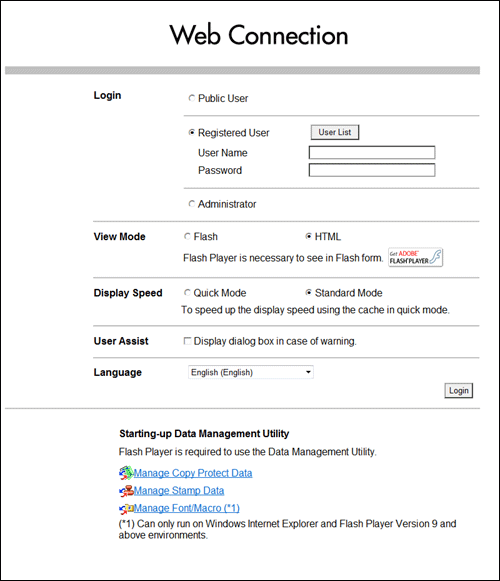Select Standard Mode display speed

point(308,293)
